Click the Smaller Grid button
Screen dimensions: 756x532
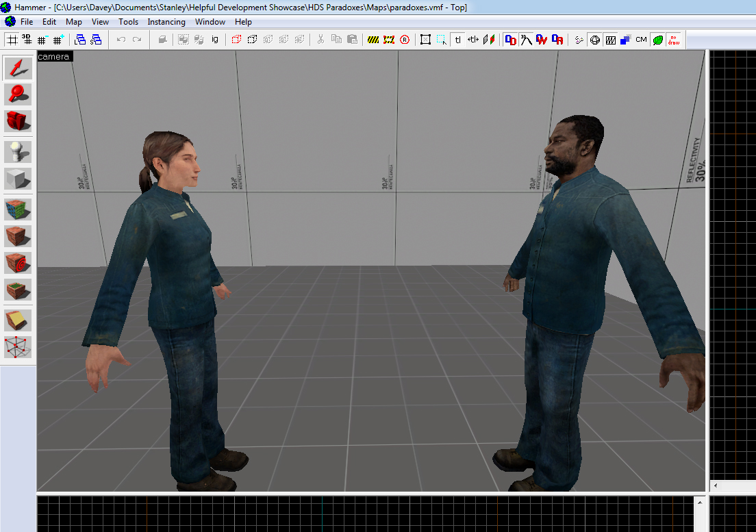pos(42,40)
